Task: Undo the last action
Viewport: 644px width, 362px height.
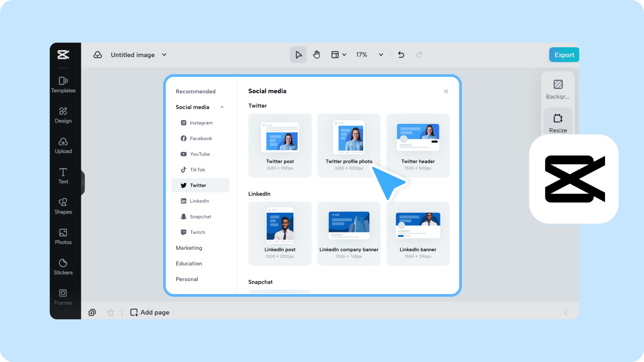Action: [401, 55]
